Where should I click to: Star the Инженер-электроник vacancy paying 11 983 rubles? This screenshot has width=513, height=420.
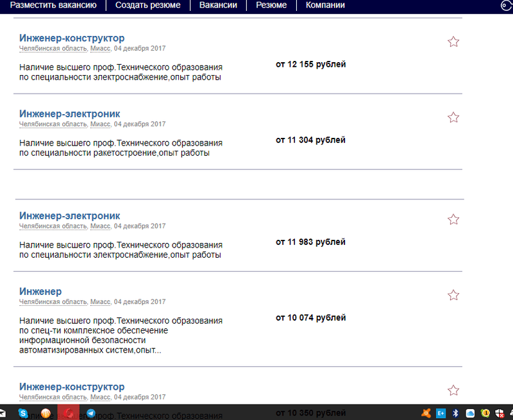(453, 219)
